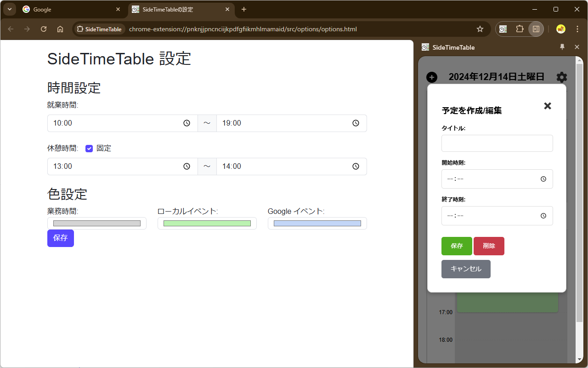Click clock icon next to 開始時刻 field
The image size is (588, 368).
pos(543,179)
